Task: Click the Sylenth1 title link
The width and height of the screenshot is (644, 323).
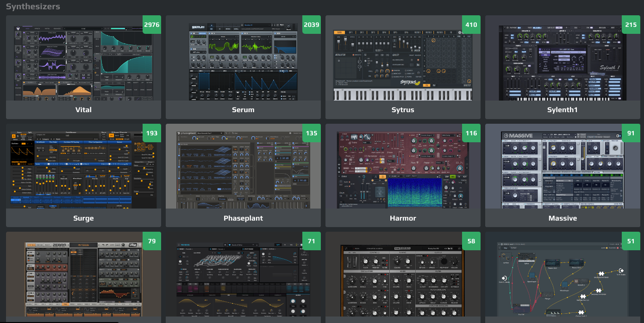Action: coord(563,110)
